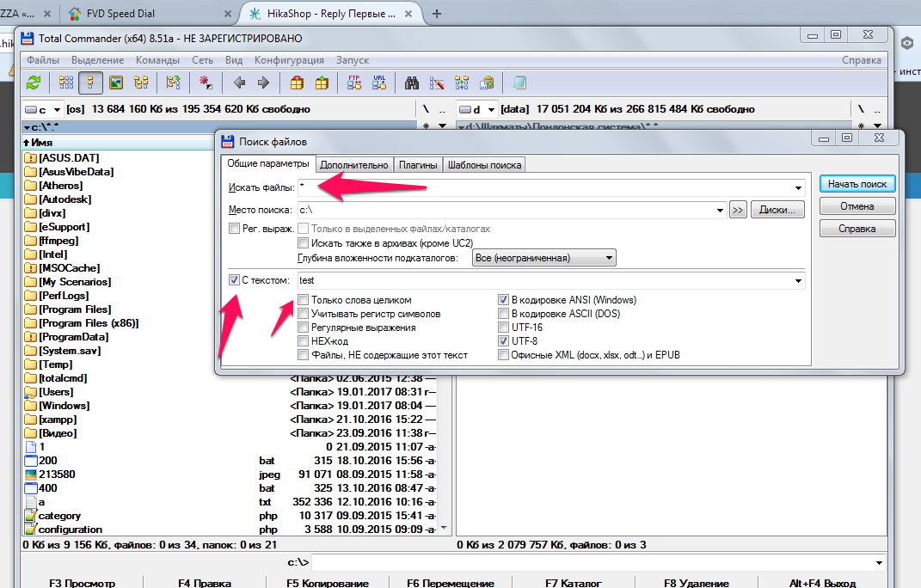Open the subdirectory depth dropdown
This screenshot has height=588, width=921.
[x=609, y=258]
